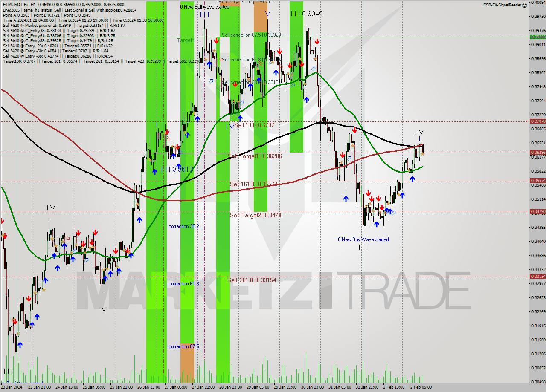This screenshot has width=546, height=392.
Task: Click the red 0.3315 price axis tag
Action: click(537, 276)
